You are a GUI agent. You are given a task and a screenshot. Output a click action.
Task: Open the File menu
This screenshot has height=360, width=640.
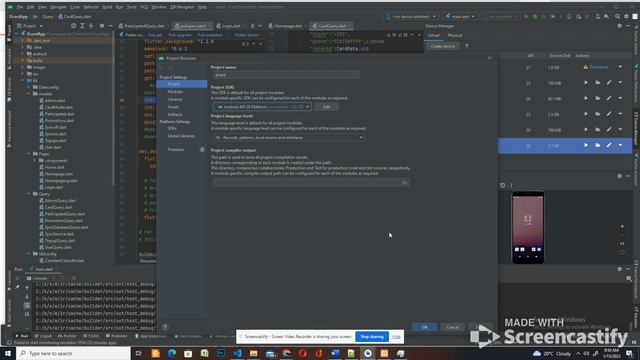(x=20, y=7)
